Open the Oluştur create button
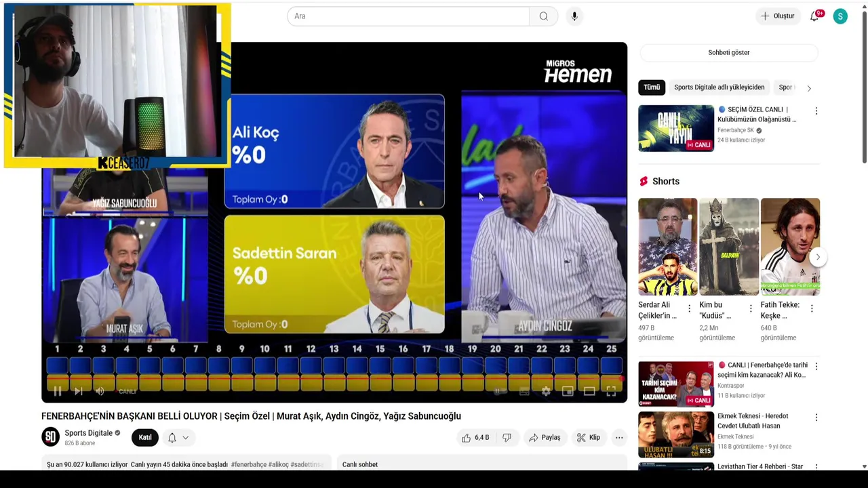Image resolution: width=868 pixels, height=488 pixels. [777, 16]
